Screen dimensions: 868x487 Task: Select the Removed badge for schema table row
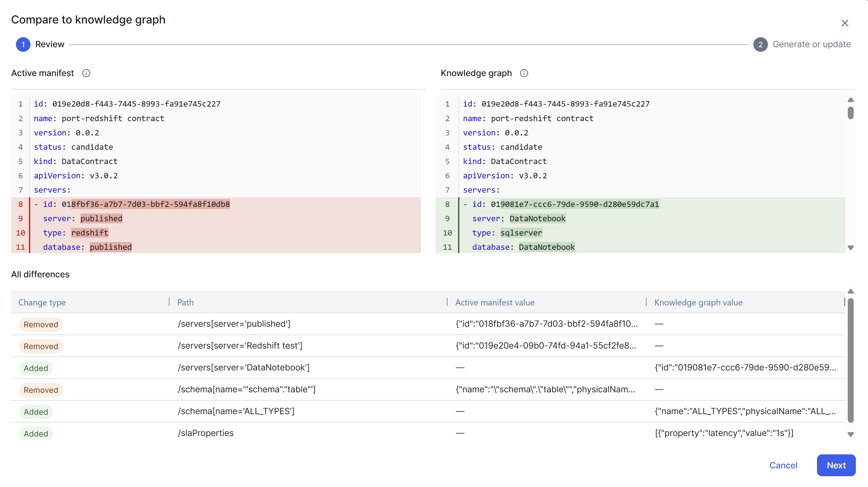pyautogui.click(x=41, y=390)
